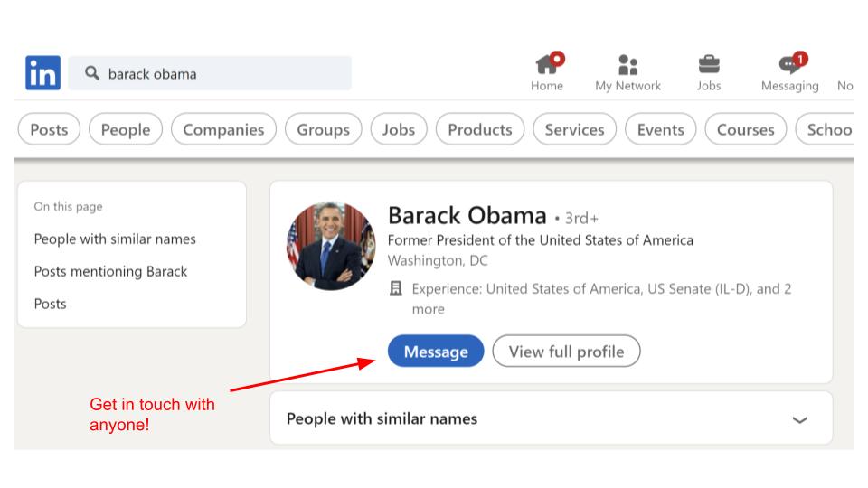The height and width of the screenshot is (488, 868).
Task: Expand People with similar names section
Action: pyautogui.click(x=799, y=419)
